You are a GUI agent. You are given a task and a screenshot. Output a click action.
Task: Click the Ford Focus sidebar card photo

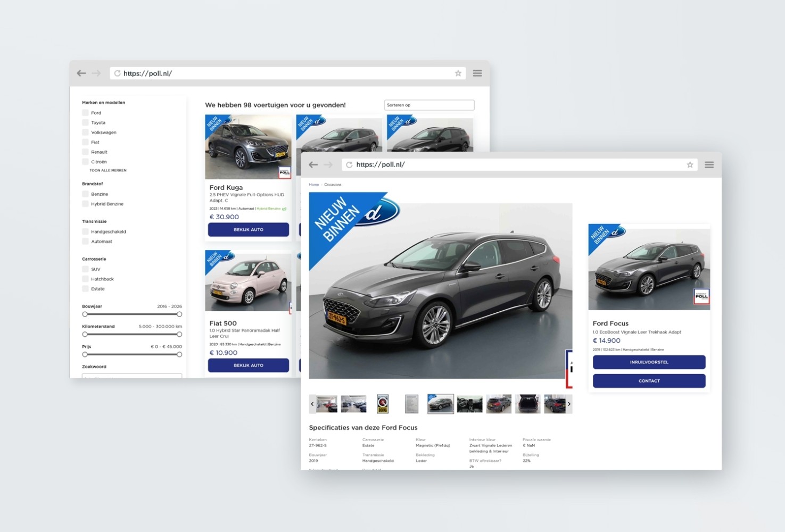[649, 267]
